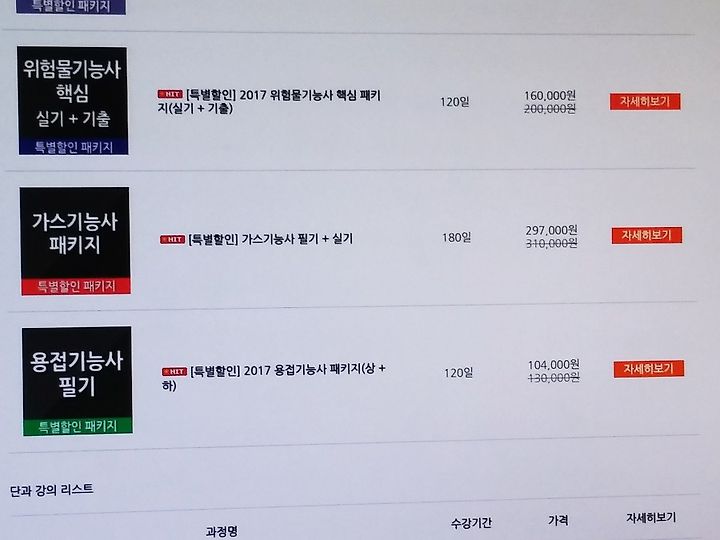This screenshot has width=720, height=540.
Task: Open the 가스기능사 패키지 thumbnail
Action: click(75, 241)
